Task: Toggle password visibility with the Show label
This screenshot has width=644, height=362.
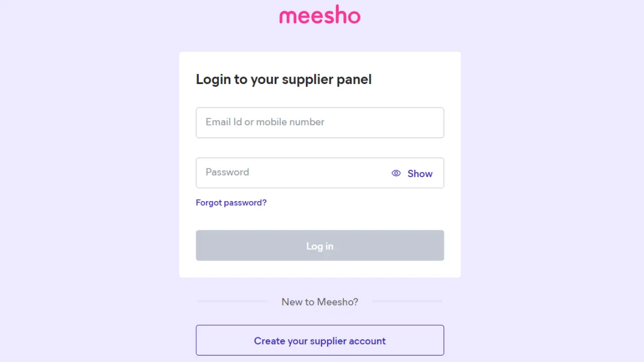Action: pyautogui.click(x=420, y=173)
